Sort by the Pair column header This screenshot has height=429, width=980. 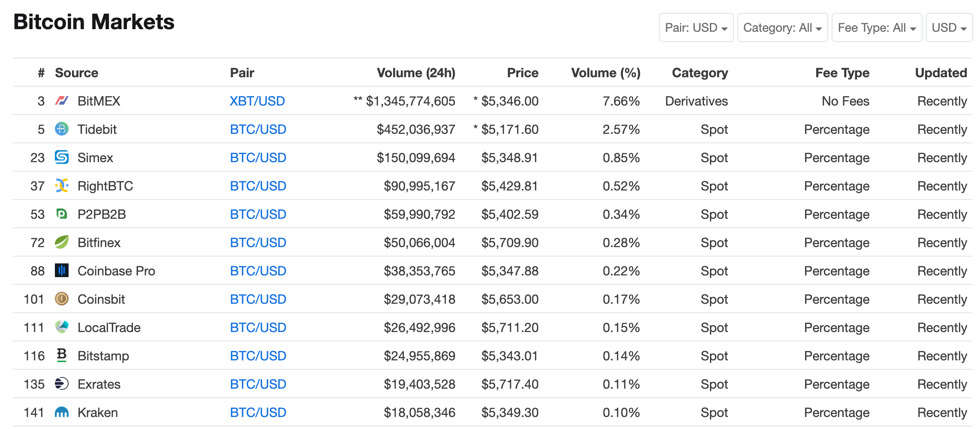point(242,73)
